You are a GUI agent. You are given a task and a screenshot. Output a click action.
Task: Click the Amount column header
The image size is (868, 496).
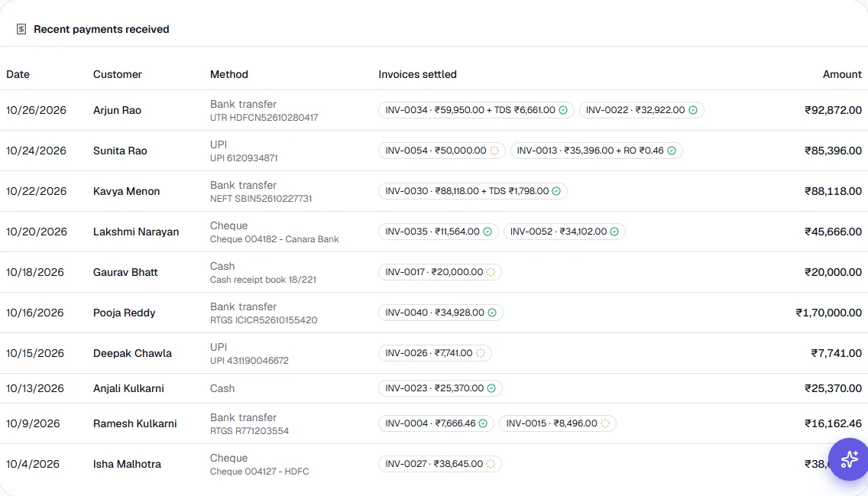842,74
